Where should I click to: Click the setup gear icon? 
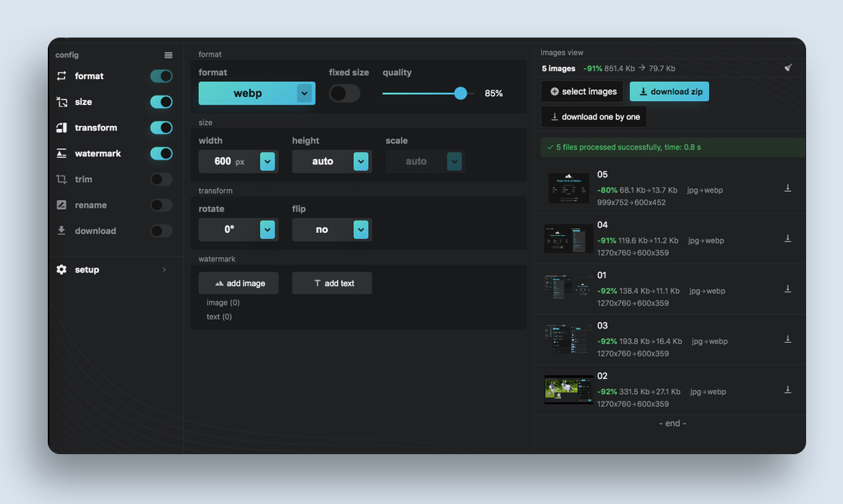click(x=61, y=270)
